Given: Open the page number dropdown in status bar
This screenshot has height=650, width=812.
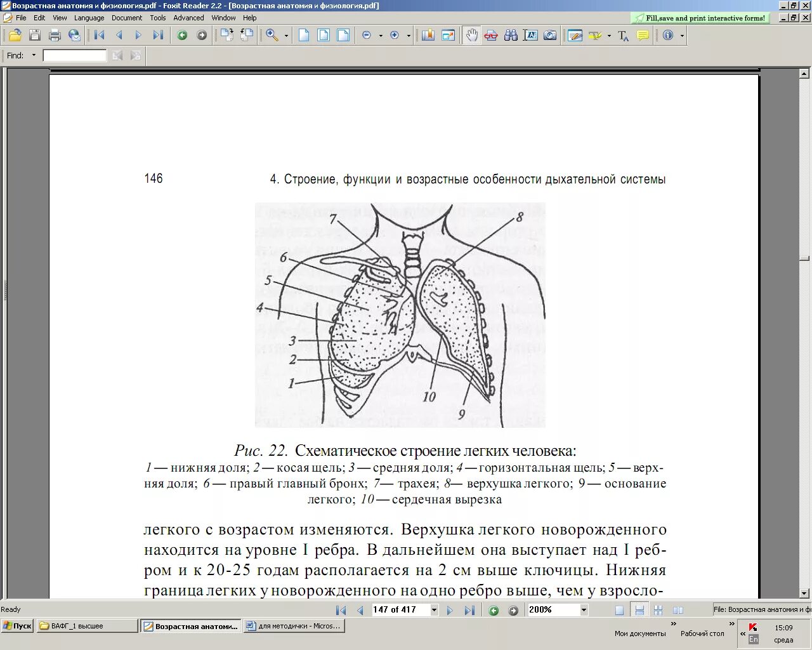Looking at the screenshot, I should tap(434, 610).
